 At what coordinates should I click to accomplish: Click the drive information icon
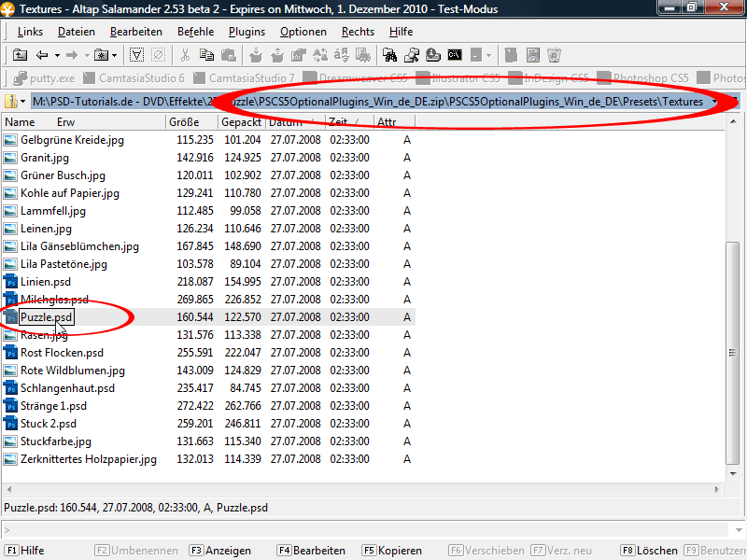[433, 55]
